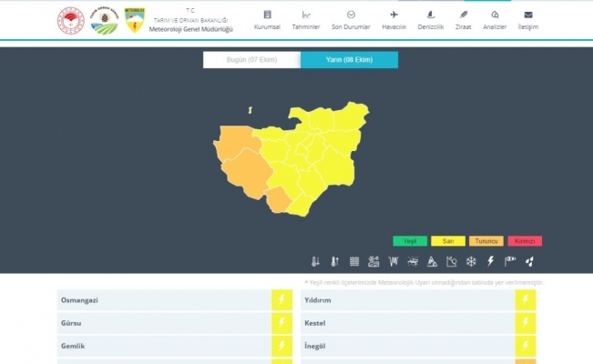593x364 pixels.
Task: Click the Yıldırım thunderstorm warning icon
Action: (526, 300)
